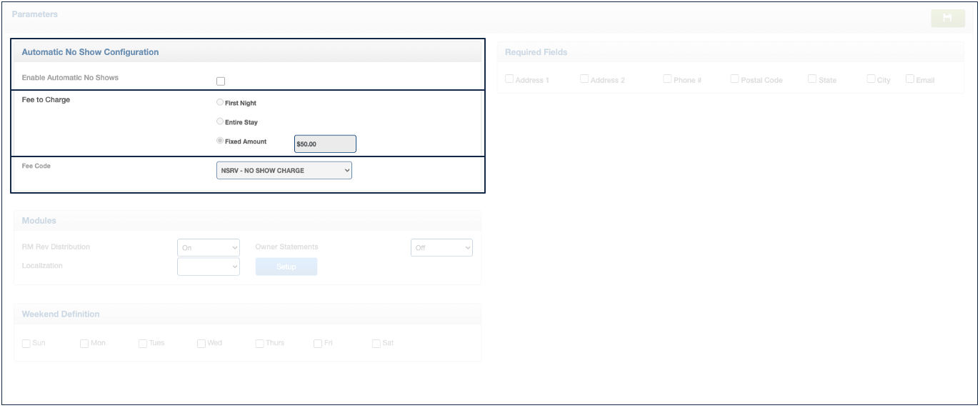
Task: Check the Email required field
Action: (910, 79)
